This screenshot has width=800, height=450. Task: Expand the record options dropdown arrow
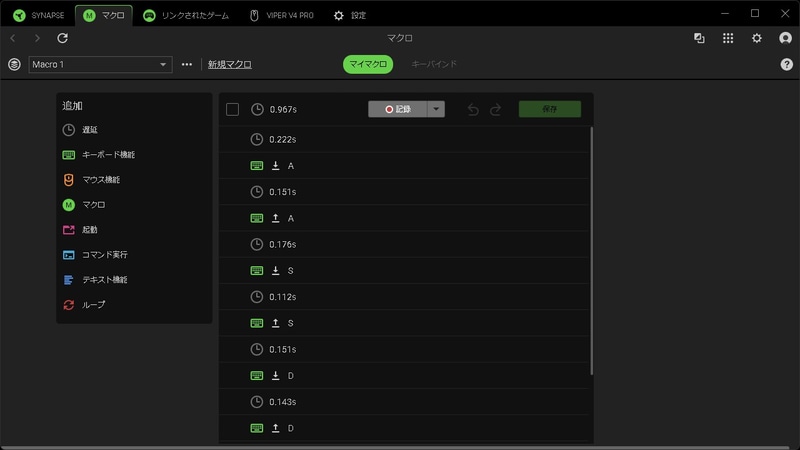436,109
